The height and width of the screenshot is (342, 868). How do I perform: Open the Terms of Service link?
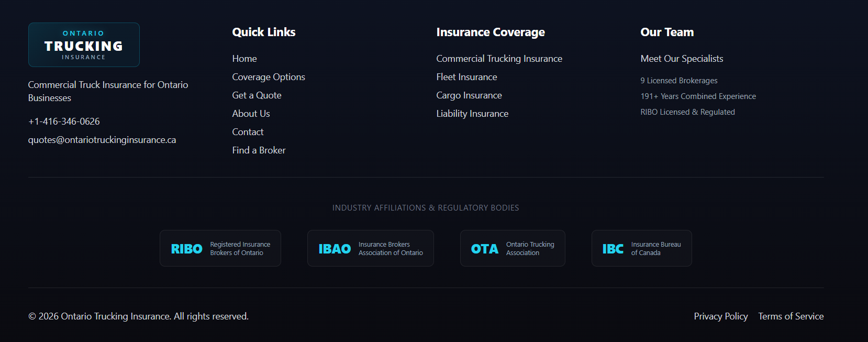click(x=791, y=316)
